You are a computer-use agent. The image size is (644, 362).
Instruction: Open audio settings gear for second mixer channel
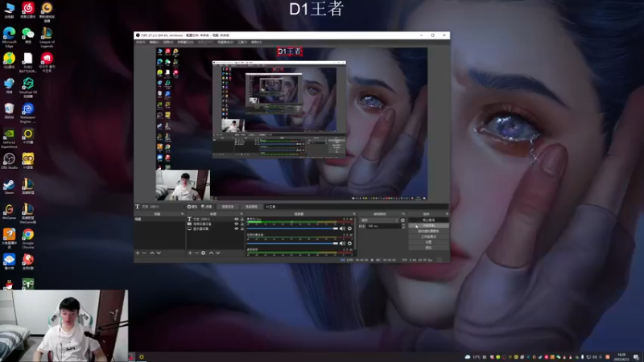pos(350,244)
